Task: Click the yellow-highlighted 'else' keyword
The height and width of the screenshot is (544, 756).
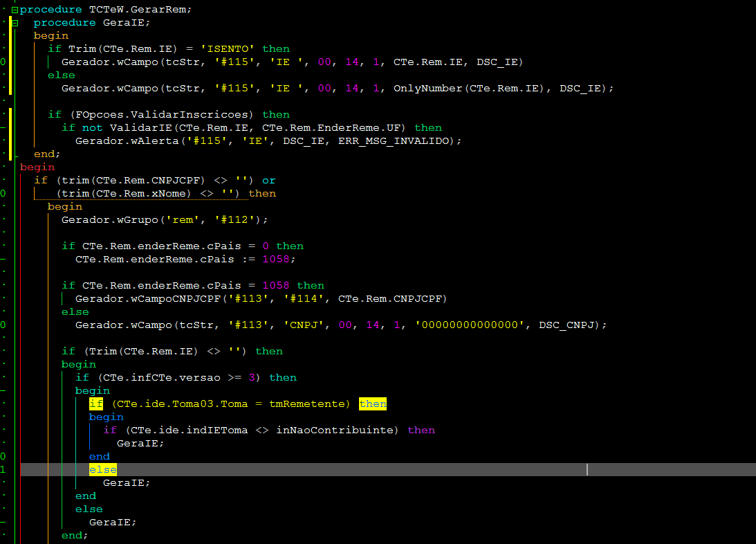Action: coord(102,470)
